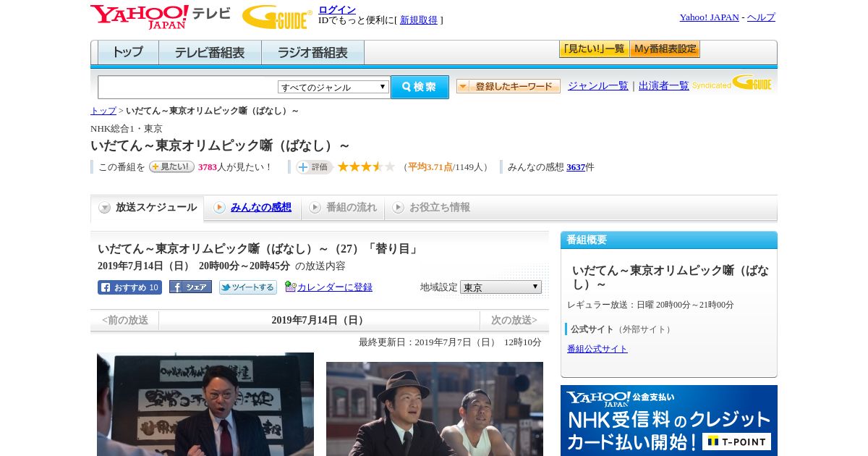The image size is (868, 456).
Task: Click the 新規取得 link
Action: click(x=419, y=20)
